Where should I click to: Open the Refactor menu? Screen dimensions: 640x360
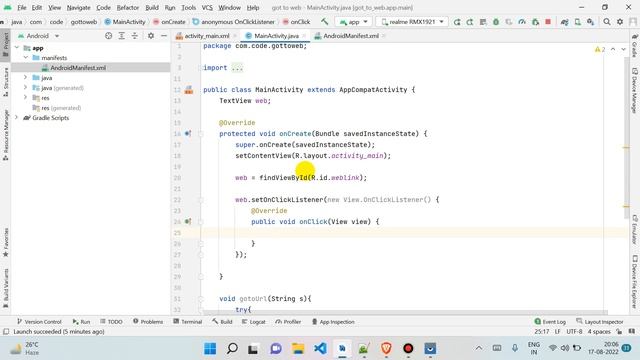128,7
